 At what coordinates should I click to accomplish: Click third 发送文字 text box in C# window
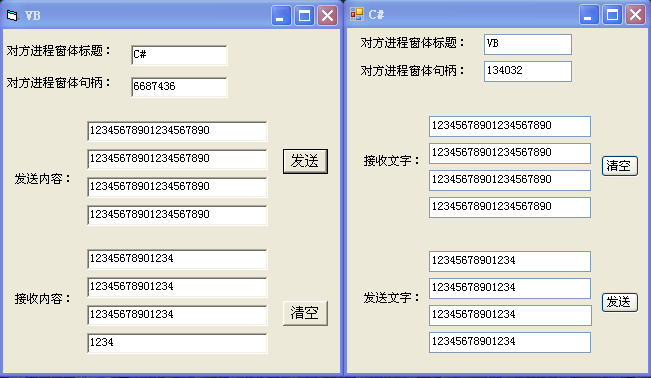[x=510, y=315]
